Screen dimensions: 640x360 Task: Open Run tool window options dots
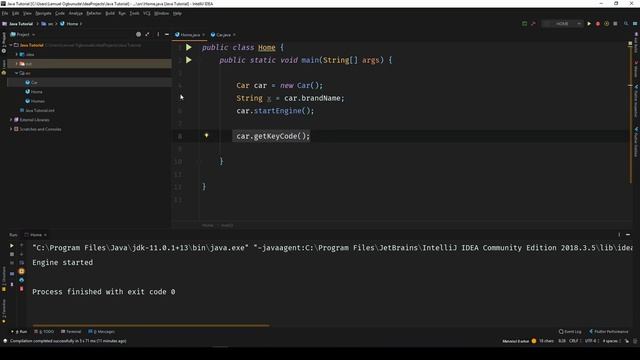pyautogui.click(x=619, y=235)
